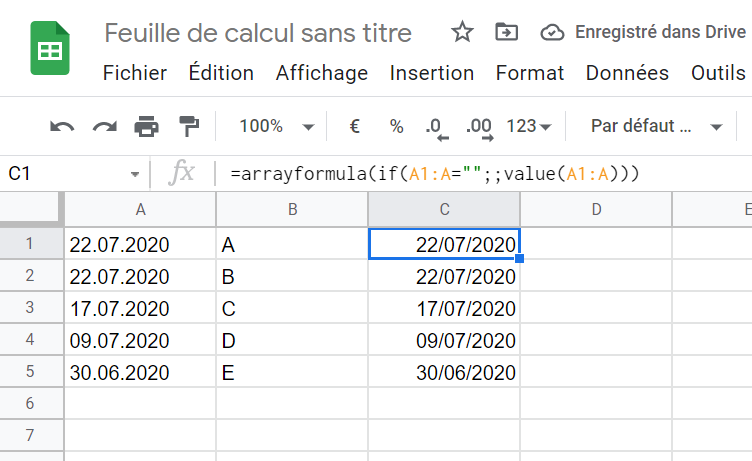This screenshot has height=461, width=752.
Task: Select cell A4 containing 09.07.2020
Action: click(x=140, y=340)
